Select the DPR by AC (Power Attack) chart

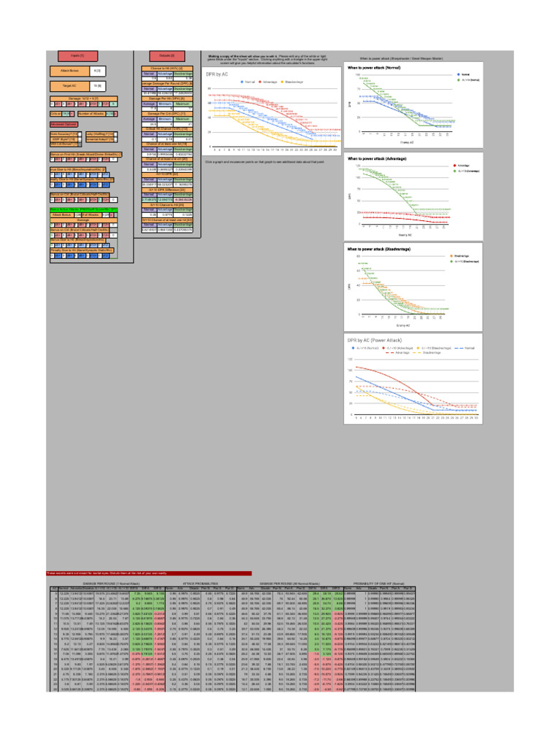[413, 379]
